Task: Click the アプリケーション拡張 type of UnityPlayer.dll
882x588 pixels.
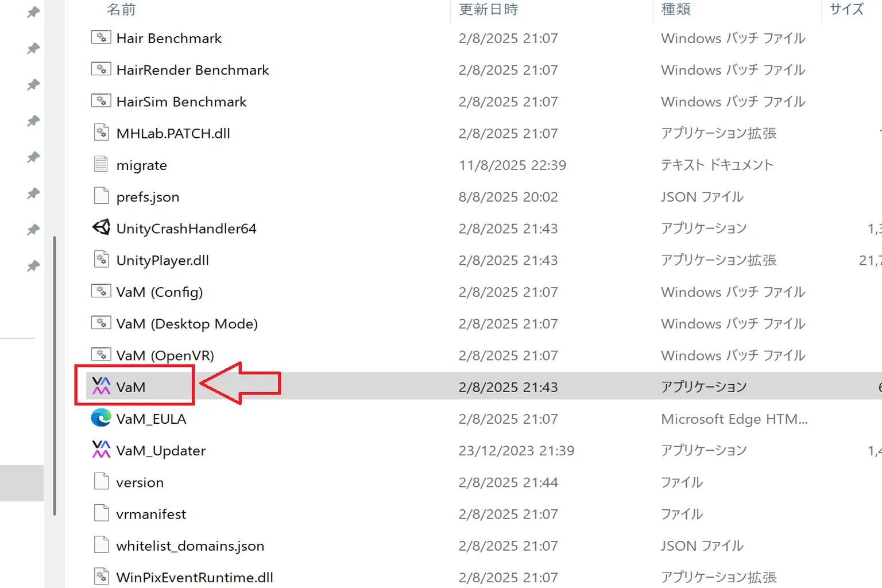Action: [x=719, y=260]
